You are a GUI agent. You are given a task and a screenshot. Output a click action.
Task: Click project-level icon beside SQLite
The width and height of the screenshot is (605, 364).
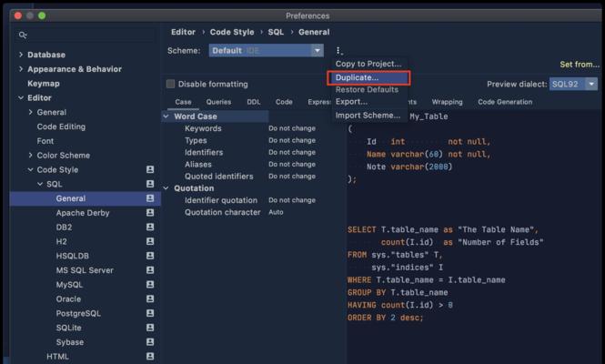pos(150,328)
